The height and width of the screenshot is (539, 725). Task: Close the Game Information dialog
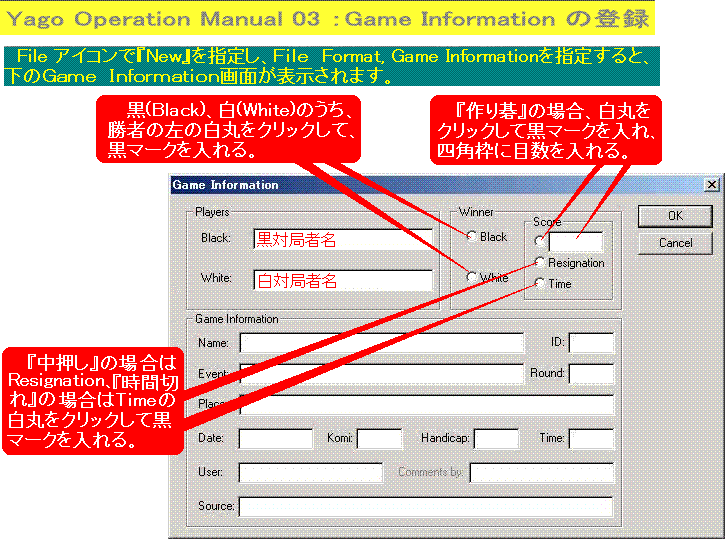pos(711,185)
